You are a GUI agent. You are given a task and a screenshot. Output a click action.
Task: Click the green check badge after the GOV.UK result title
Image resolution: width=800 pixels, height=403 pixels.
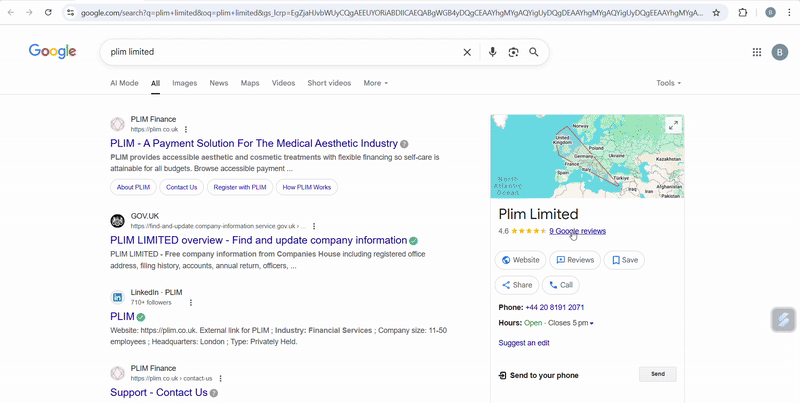pyautogui.click(x=413, y=241)
